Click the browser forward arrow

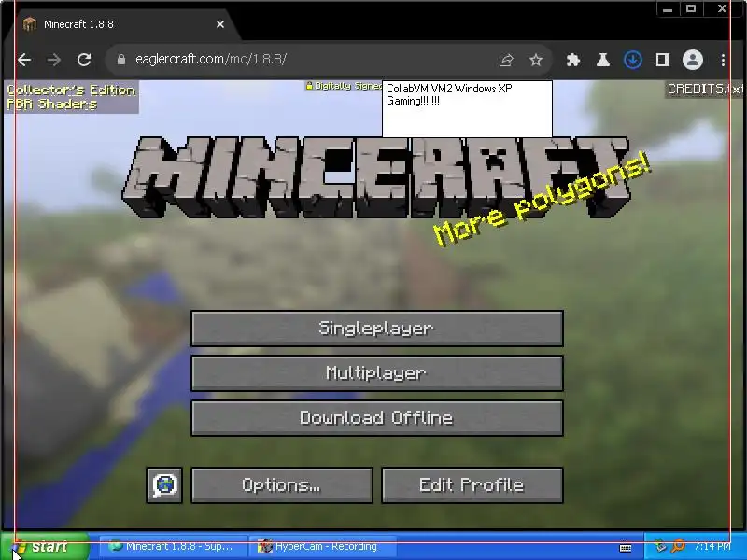(x=54, y=60)
